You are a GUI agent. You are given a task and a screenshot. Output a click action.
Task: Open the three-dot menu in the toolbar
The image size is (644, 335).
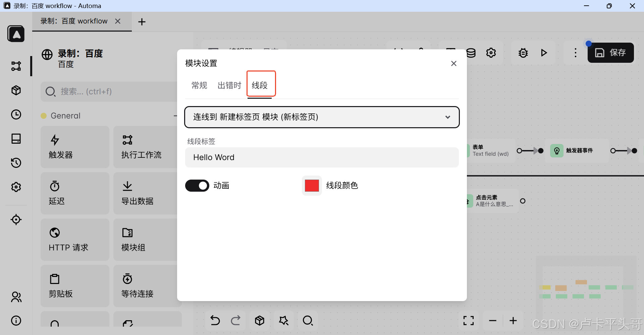[576, 53]
